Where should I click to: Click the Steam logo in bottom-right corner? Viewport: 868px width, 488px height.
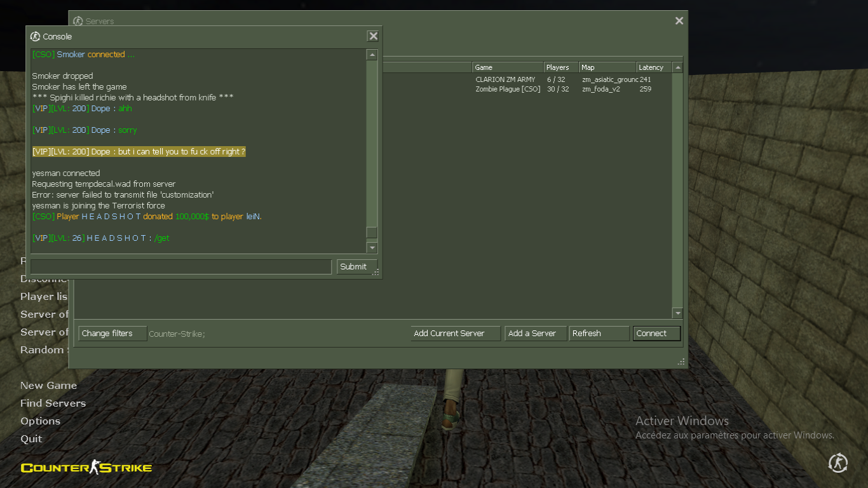pyautogui.click(x=837, y=463)
